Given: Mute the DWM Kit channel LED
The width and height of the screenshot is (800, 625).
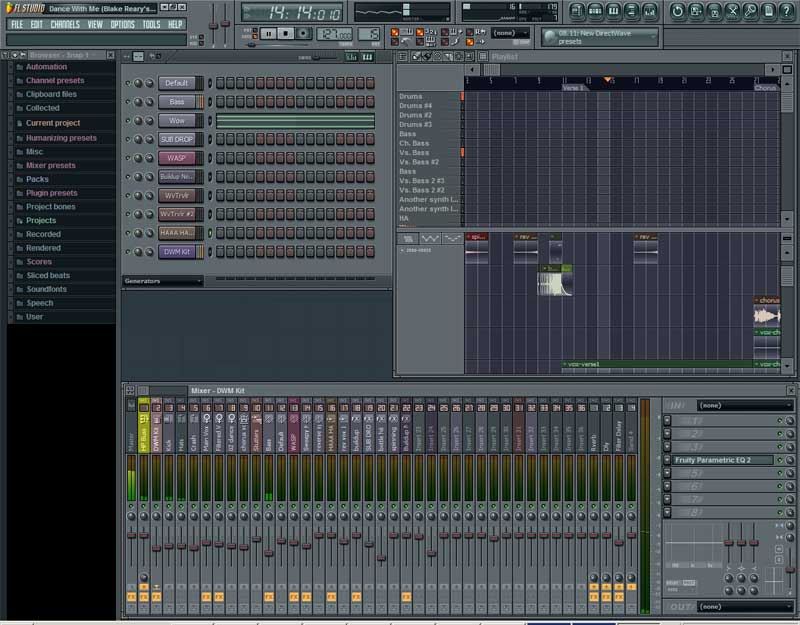Looking at the screenshot, I should 128,252.
